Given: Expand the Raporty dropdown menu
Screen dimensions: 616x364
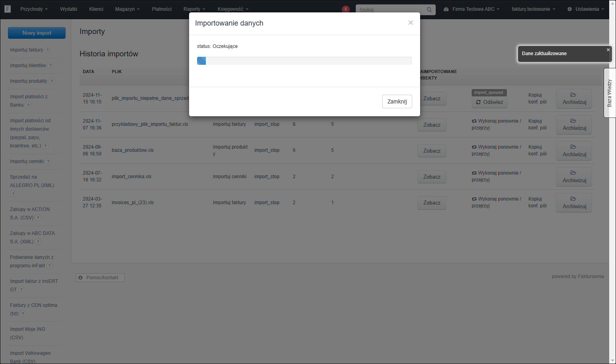Looking at the screenshot, I should 194,9.
